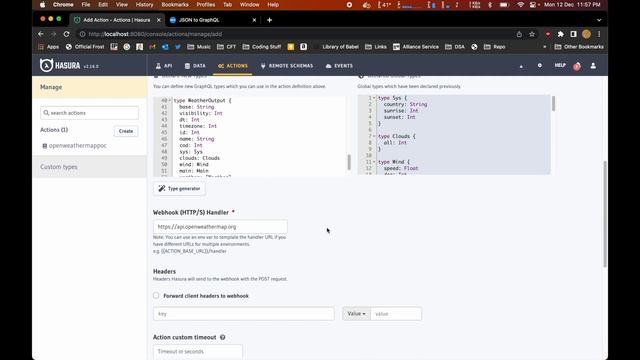The image size is (640, 360).
Task: Open the CFT bookmarks folder
Action: pyautogui.click(x=227, y=47)
